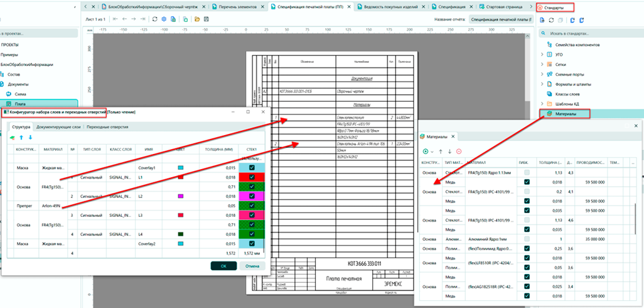Click Отмена button in configurator
This screenshot has width=644, height=308.
252,266
